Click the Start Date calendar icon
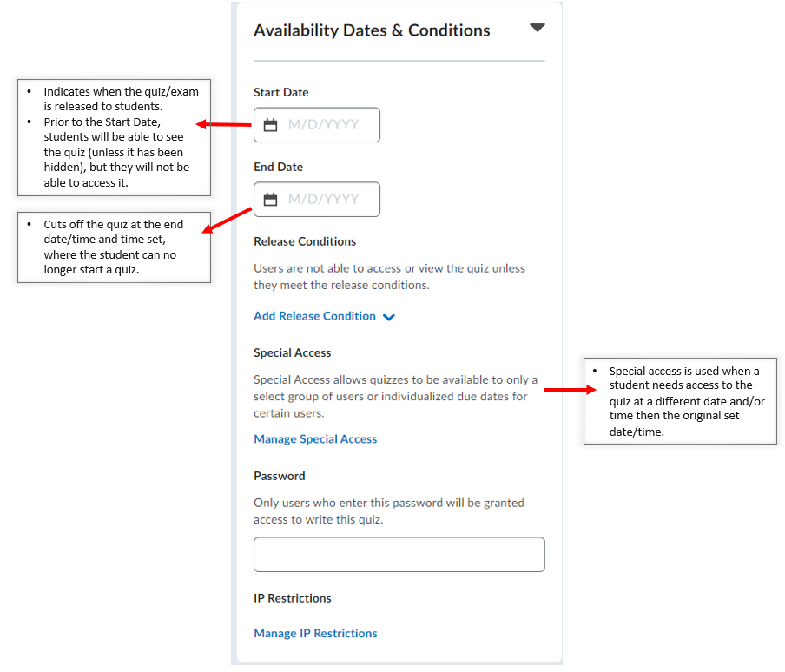Screen dimensions: 785x672 pyautogui.click(x=269, y=125)
